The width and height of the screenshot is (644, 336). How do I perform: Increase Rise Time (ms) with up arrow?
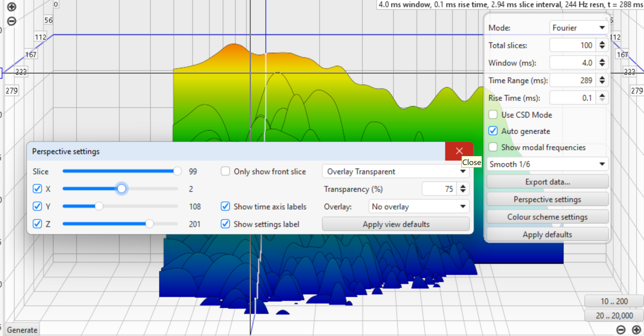click(602, 95)
